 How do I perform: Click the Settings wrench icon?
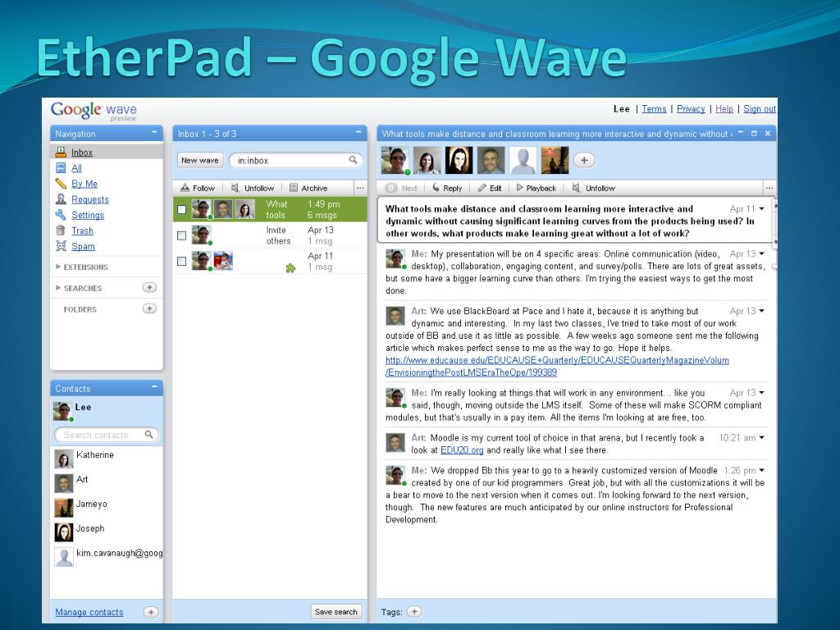[61, 215]
